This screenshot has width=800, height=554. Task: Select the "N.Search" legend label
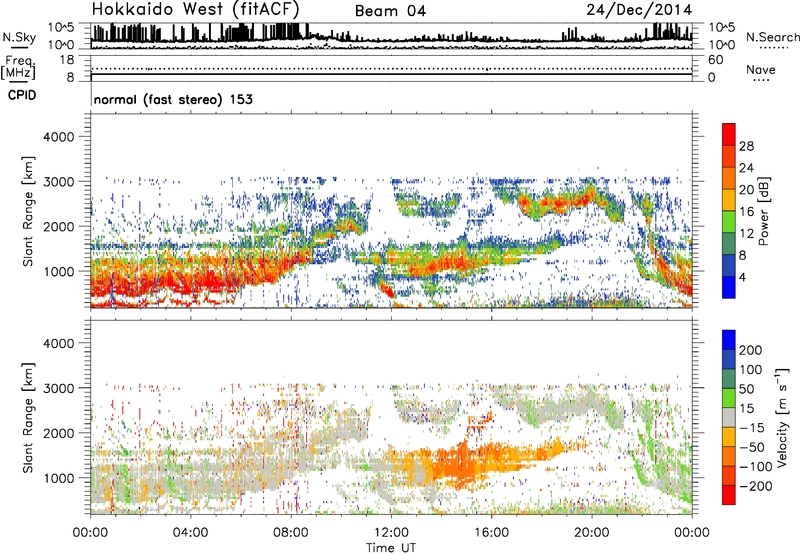point(772,37)
